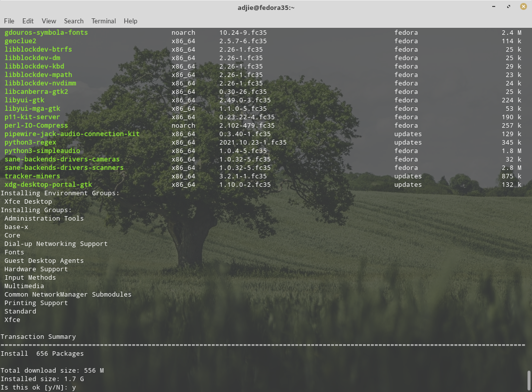Image resolution: width=532 pixels, height=392 pixels.
Task: Click the line Installing Groups:
Action: pos(36,210)
